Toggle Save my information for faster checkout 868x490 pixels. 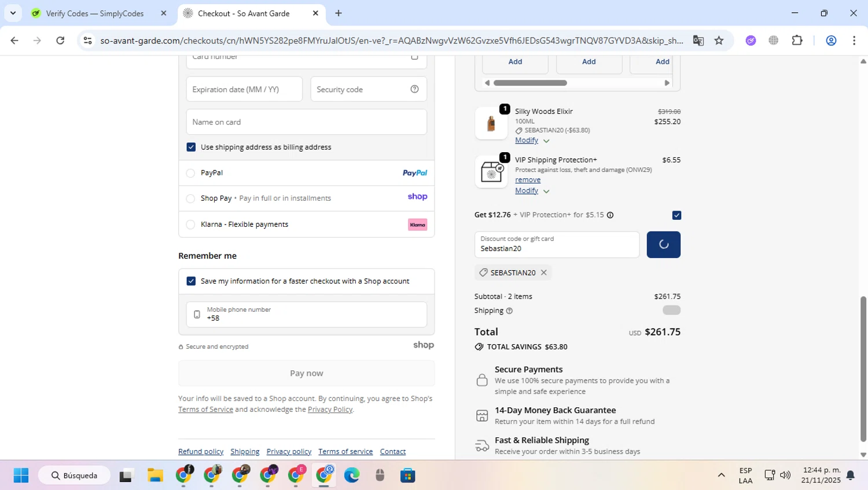(x=191, y=281)
